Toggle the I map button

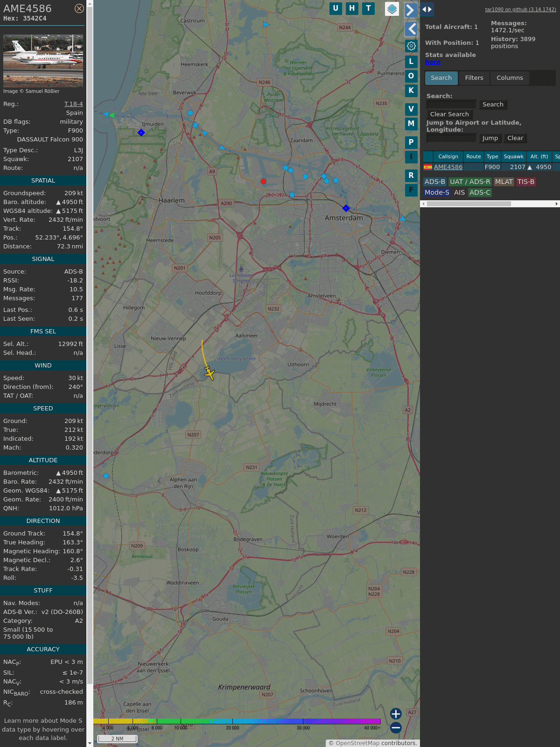[411, 156]
